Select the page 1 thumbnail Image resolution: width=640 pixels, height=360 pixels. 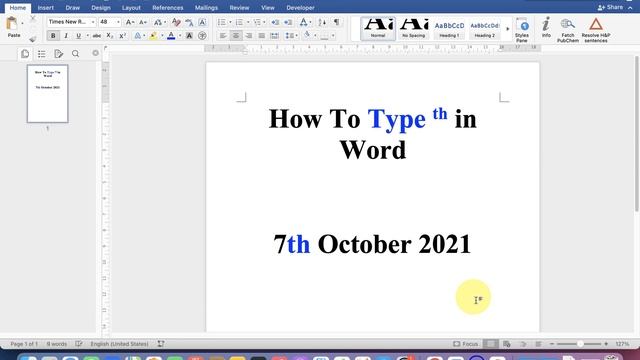48,93
